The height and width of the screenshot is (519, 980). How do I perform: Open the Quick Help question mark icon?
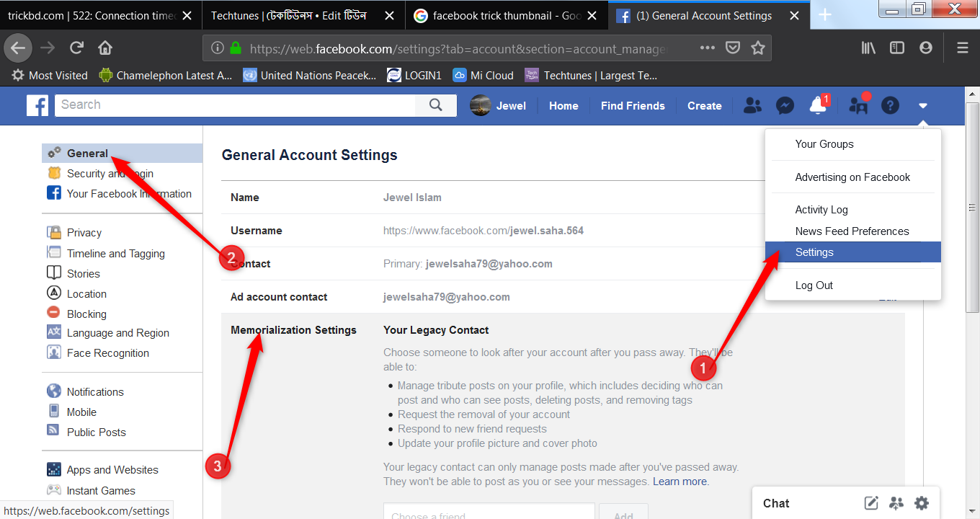point(891,105)
